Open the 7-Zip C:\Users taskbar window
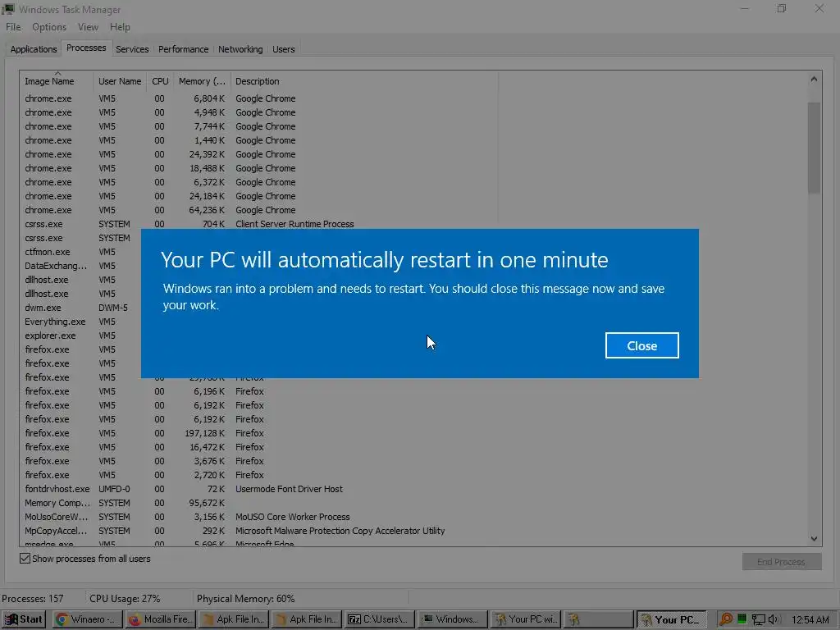Screen dimensions: 840x630 [380, 619]
